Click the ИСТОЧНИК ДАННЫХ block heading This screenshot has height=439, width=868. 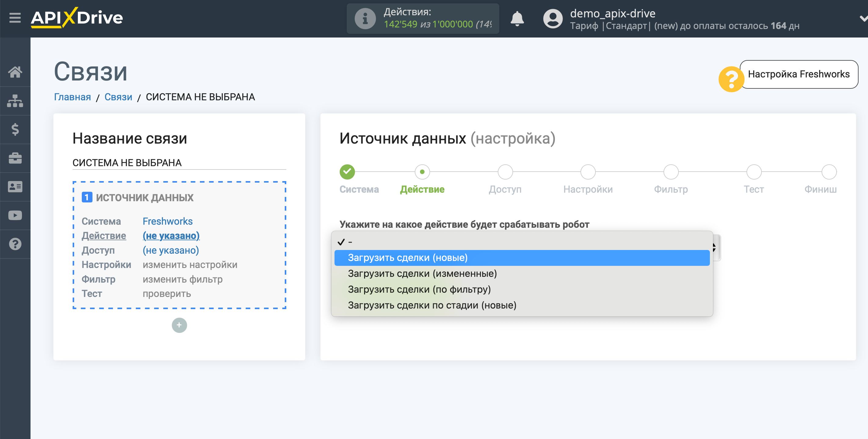click(x=145, y=198)
